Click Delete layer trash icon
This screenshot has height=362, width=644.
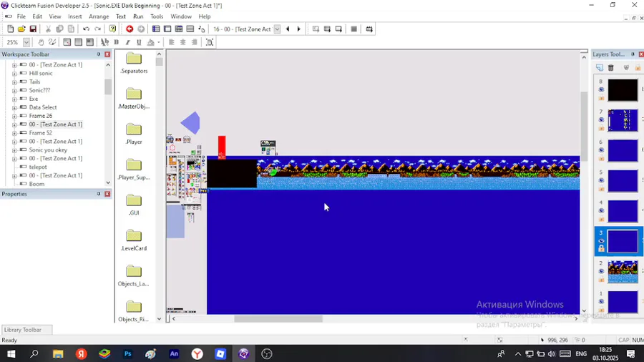(611, 68)
